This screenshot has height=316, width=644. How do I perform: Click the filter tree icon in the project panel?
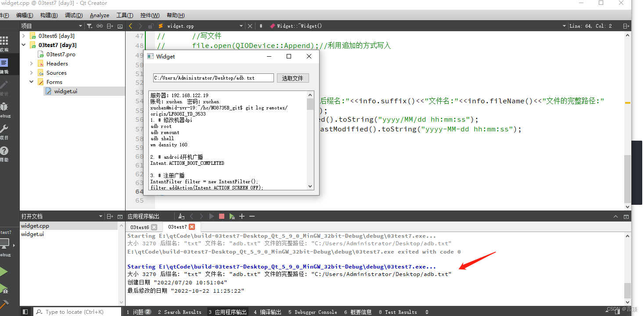click(90, 26)
